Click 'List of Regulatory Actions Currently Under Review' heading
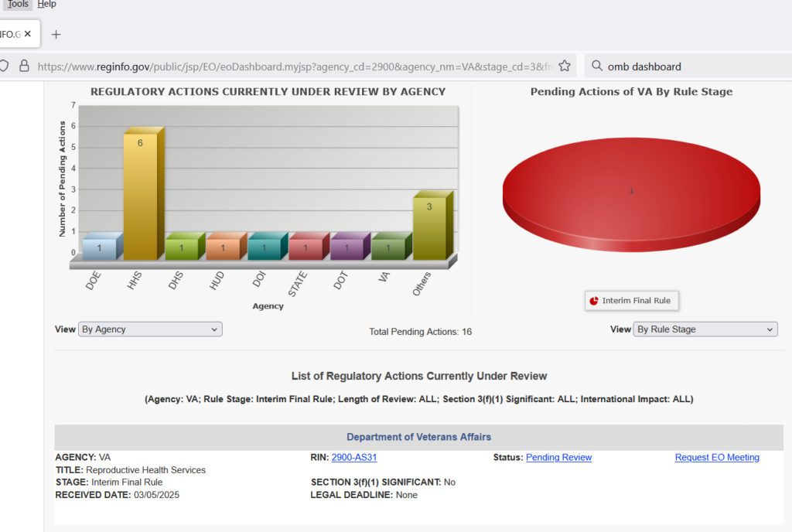 point(419,376)
